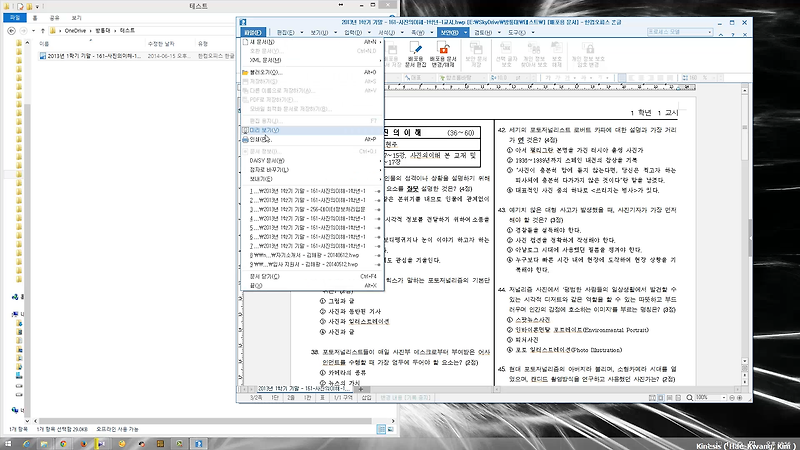Open the 보내기 submenu
The image size is (800, 450).
312,179
